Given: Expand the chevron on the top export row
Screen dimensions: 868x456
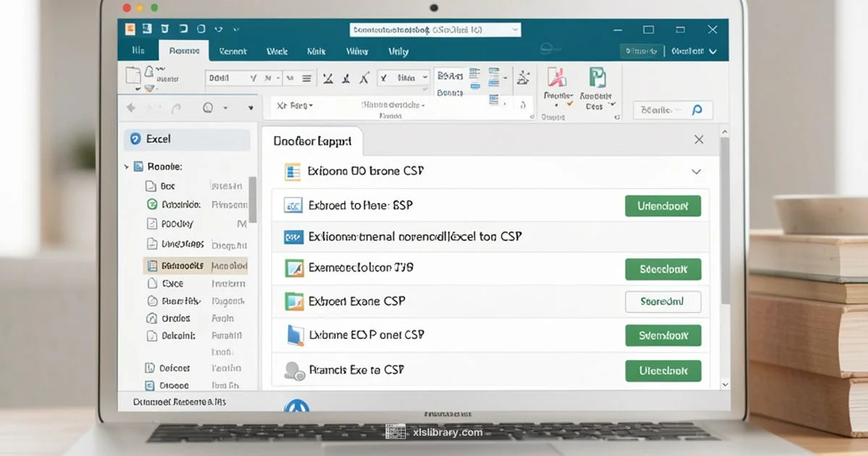Looking at the screenshot, I should [x=696, y=172].
